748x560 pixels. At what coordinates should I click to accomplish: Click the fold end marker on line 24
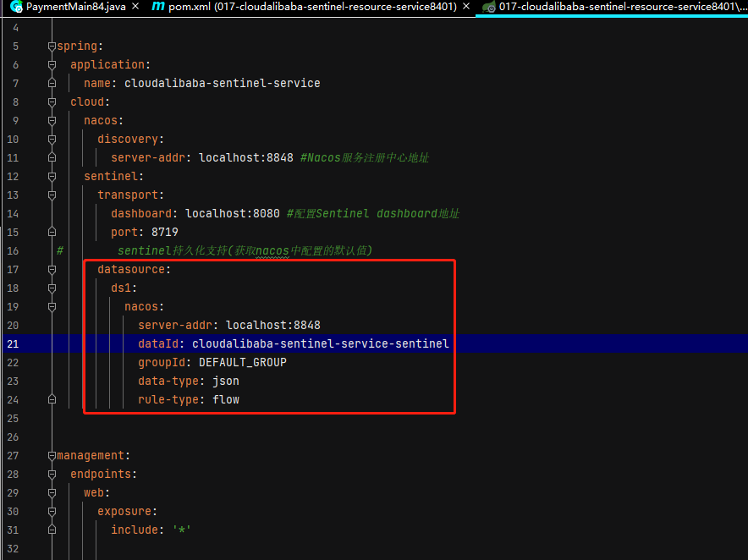(x=52, y=399)
